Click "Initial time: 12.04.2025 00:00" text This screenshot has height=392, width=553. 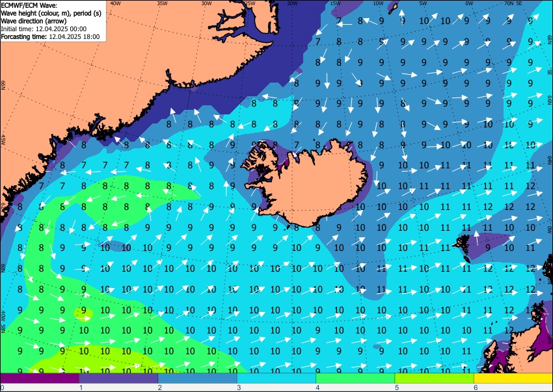44,29
